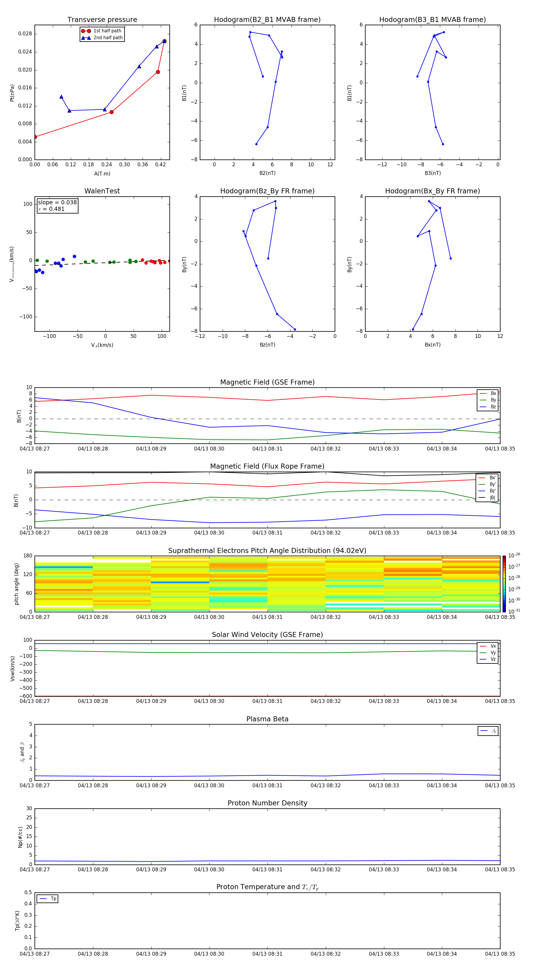Image resolution: width=535 pixels, height=980 pixels.
Task: Click the "Magnetic Field (GSE Frame)" title
Action: pyautogui.click(x=267, y=382)
